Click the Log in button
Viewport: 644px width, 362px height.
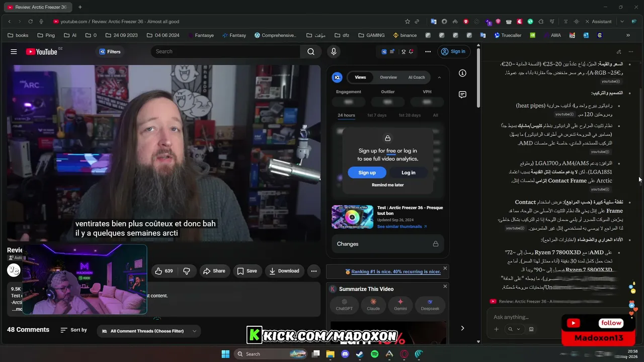(409, 172)
